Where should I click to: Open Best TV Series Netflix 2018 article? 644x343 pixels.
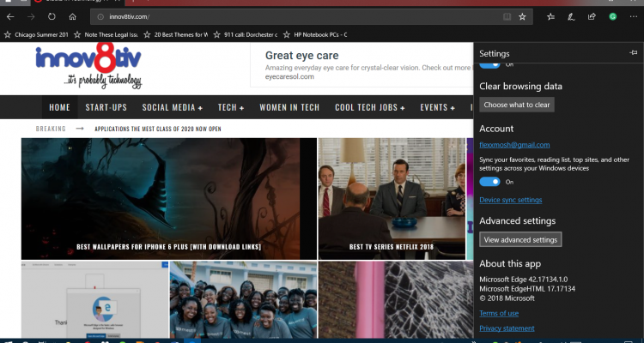click(x=392, y=199)
